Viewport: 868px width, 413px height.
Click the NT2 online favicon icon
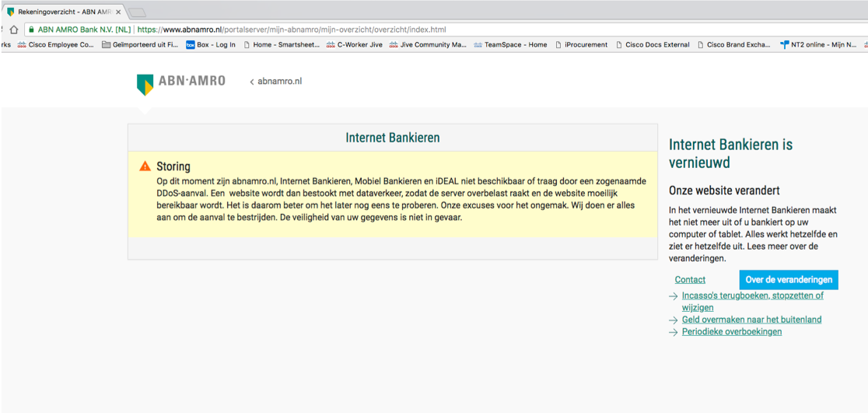click(x=784, y=45)
